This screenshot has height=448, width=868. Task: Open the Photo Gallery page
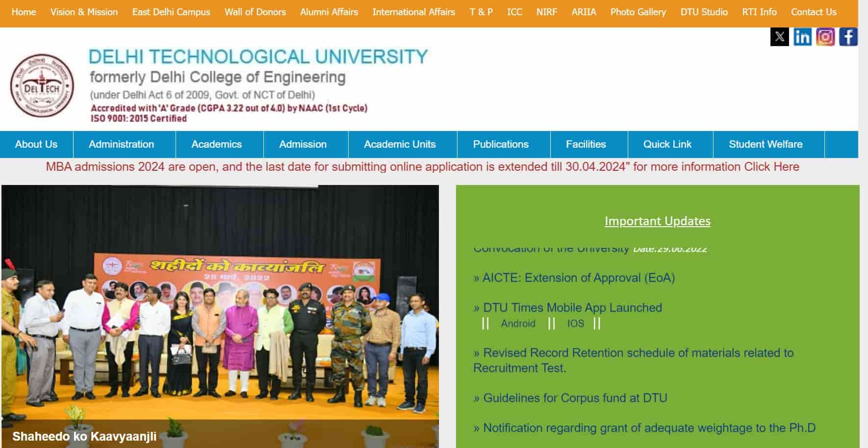click(638, 12)
